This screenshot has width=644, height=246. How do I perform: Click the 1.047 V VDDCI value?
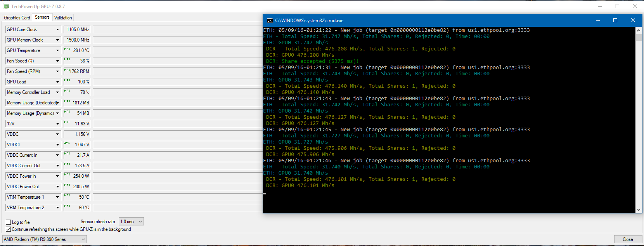coord(77,145)
